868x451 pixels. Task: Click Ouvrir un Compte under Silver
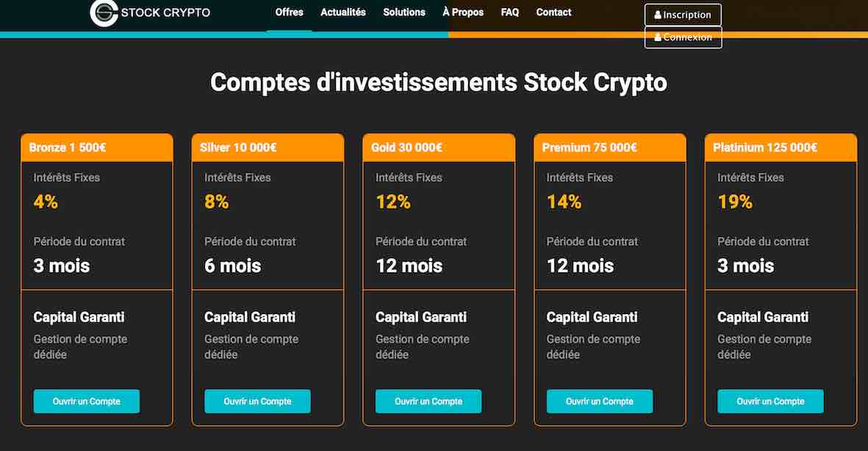tap(257, 401)
